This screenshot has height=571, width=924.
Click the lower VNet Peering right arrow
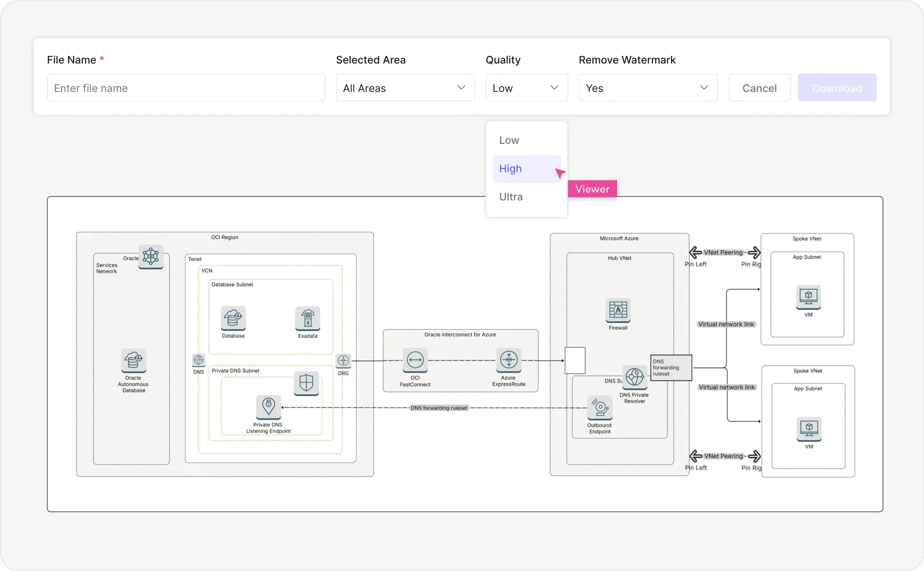click(754, 456)
